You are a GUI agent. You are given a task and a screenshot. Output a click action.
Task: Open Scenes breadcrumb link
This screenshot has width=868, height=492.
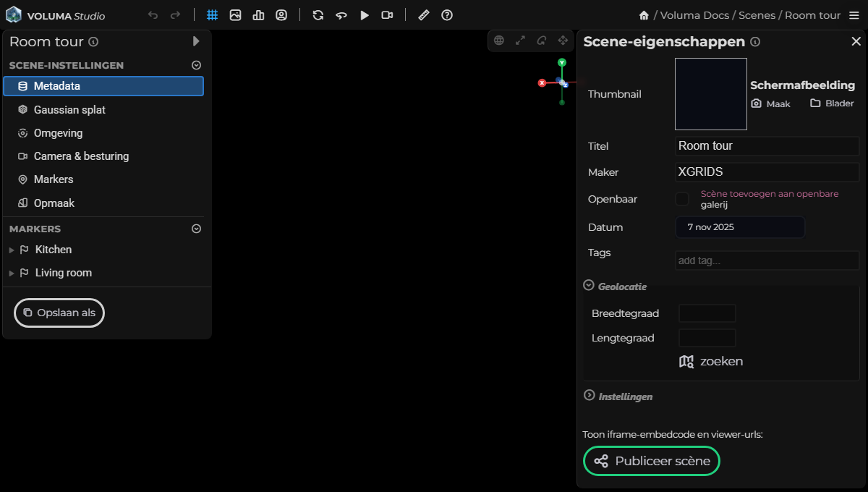coord(757,15)
